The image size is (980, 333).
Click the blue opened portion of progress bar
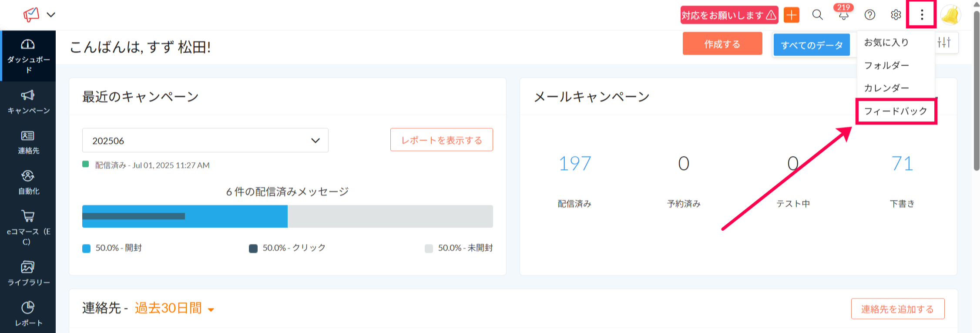pos(235,222)
